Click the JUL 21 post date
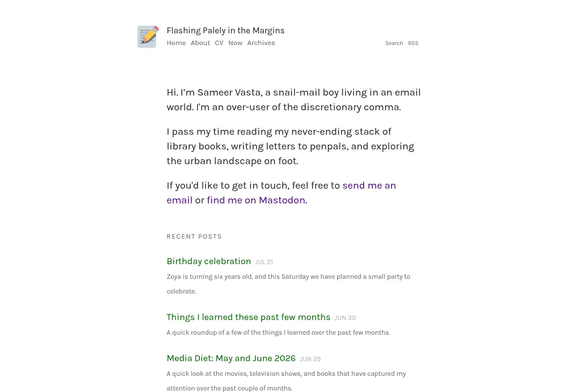This screenshot has height=392, width=588. point(264,262)
